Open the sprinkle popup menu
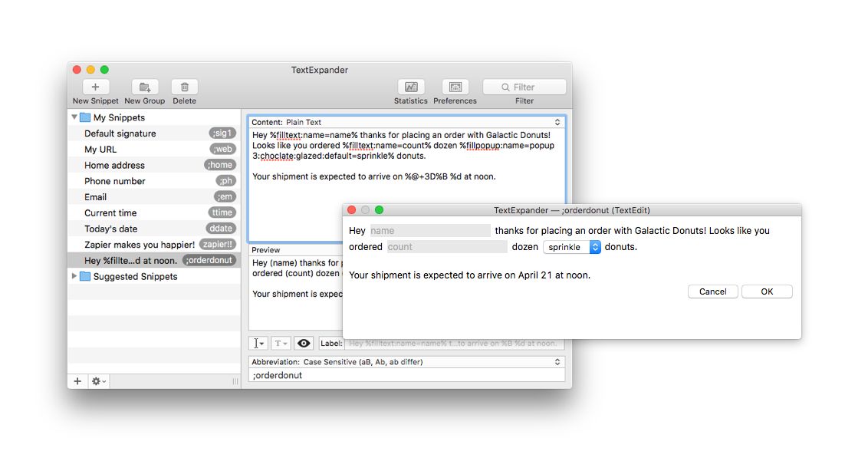This screenshot has width=868, height=461. click(572, 247)
